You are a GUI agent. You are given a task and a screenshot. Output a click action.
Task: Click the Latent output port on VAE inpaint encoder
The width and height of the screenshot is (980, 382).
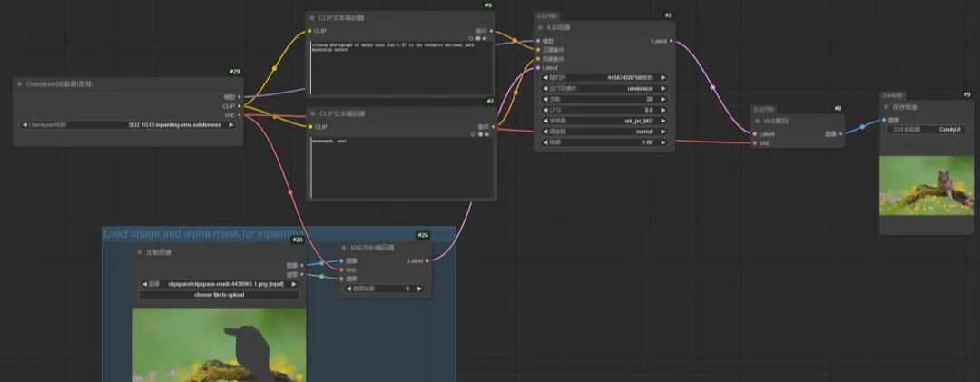click(426, 260)
